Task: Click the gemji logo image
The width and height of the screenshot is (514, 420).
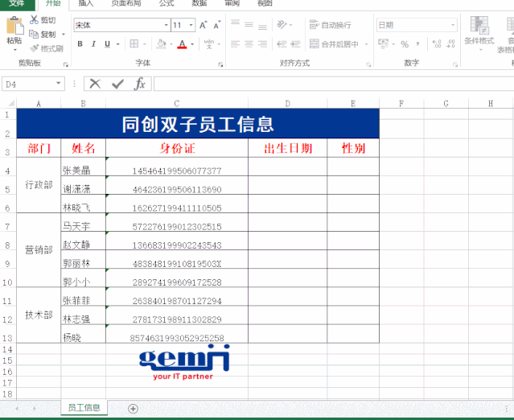Action: (x=184, y=362)
